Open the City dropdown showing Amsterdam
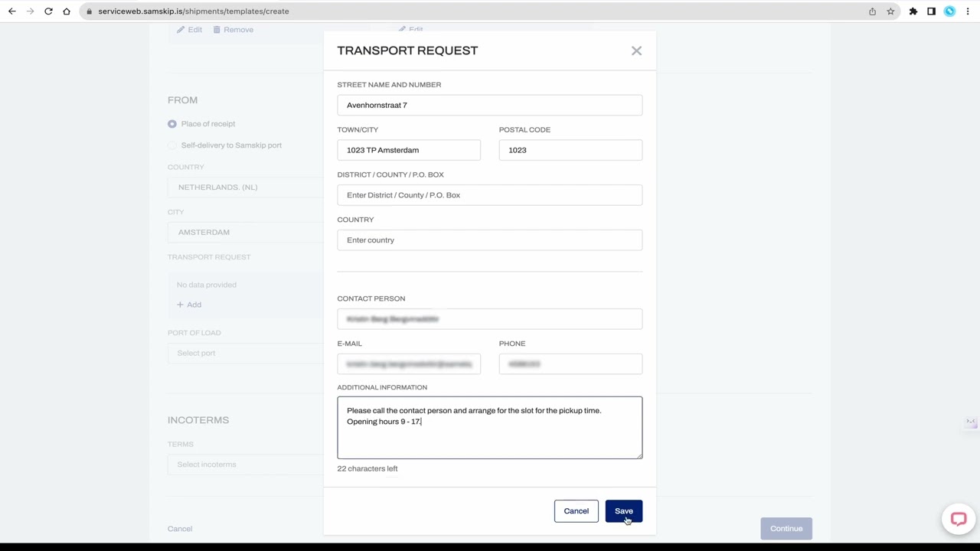The height and width of the screenshot is (551, 980). point(246,233)
